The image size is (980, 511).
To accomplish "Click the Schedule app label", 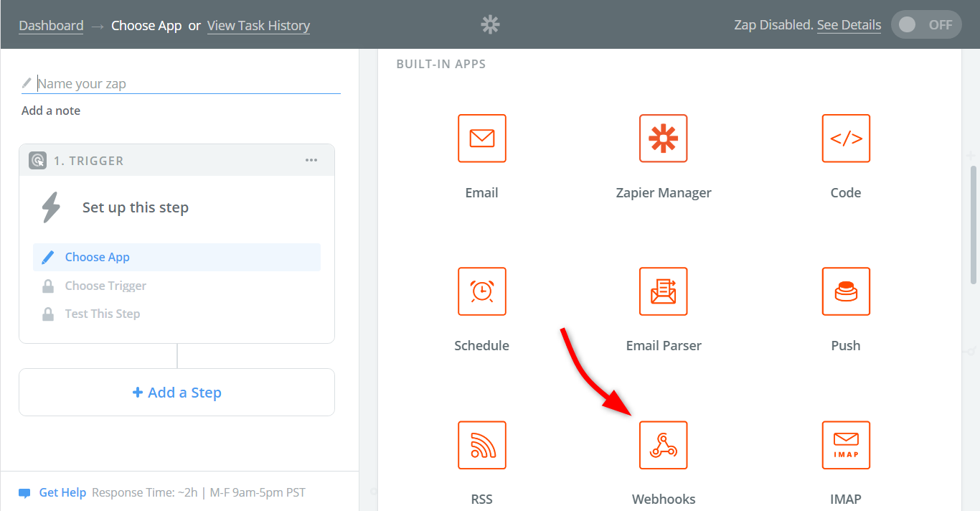I will (x=482, y=346).
